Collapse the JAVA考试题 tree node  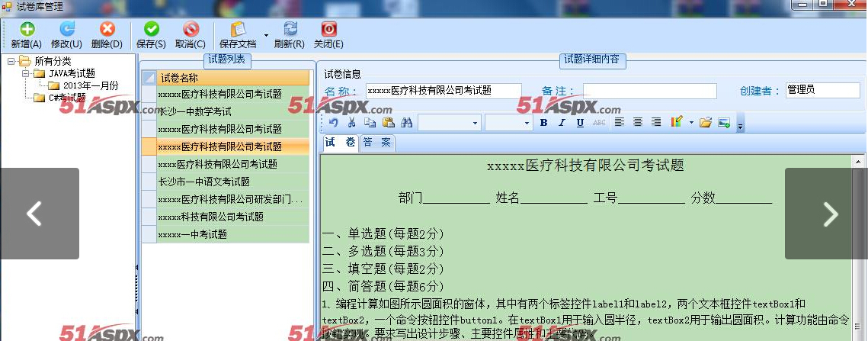click(25, 73)
